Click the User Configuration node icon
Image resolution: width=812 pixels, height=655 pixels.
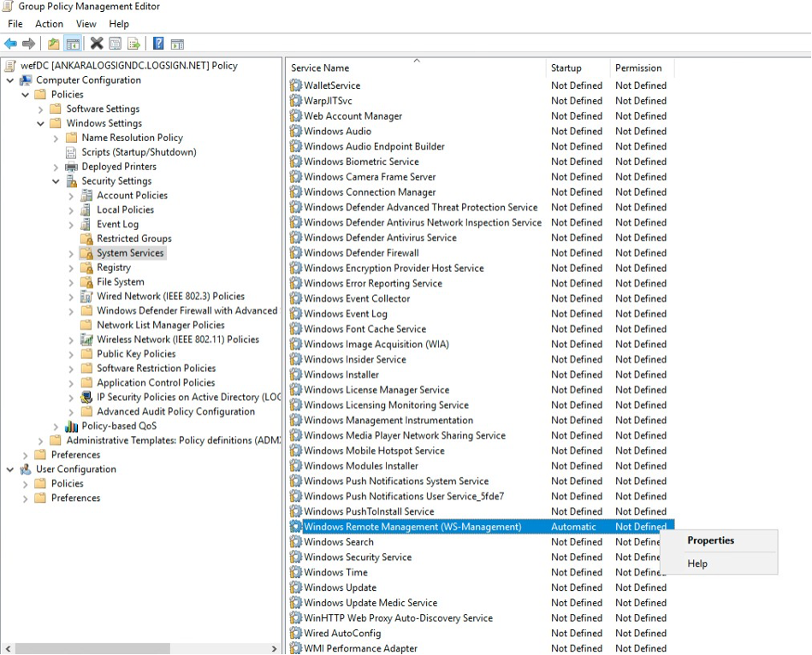[26, 469]
